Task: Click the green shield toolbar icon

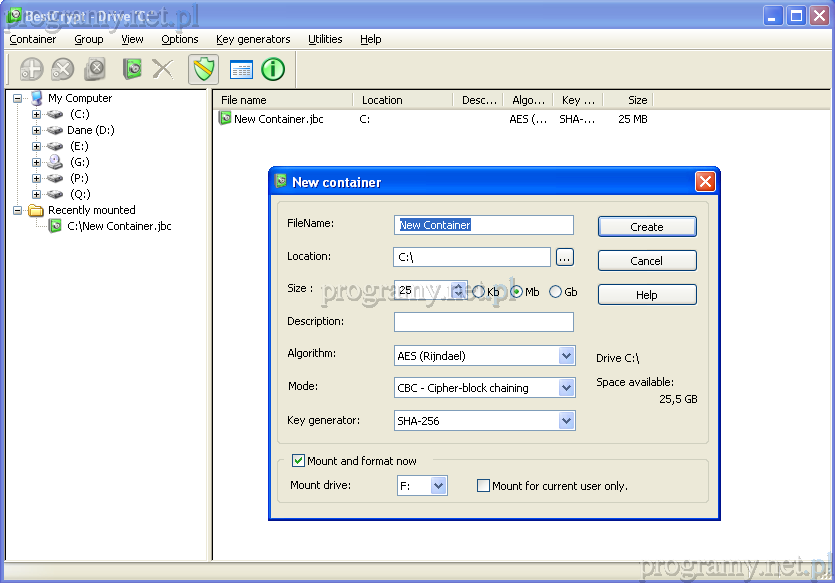Action: [203, 69]
